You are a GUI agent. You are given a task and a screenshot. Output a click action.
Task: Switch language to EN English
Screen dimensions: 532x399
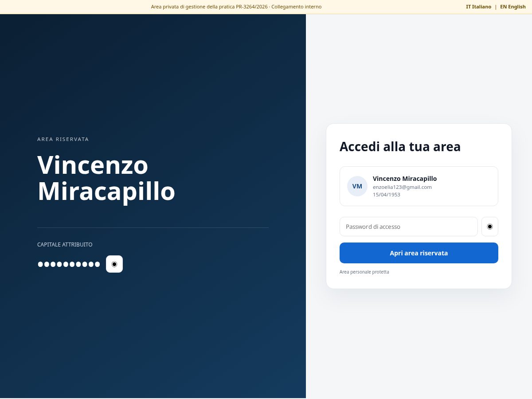(513, 7)
